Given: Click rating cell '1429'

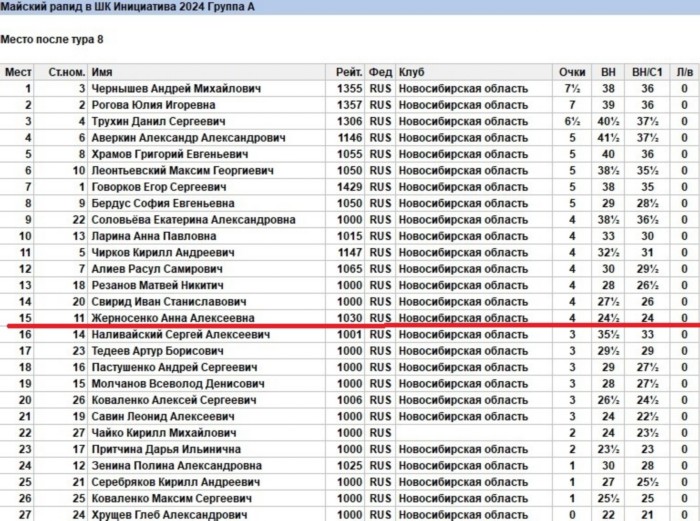Looking at the screenshot, I should click(x=350, y=187).
